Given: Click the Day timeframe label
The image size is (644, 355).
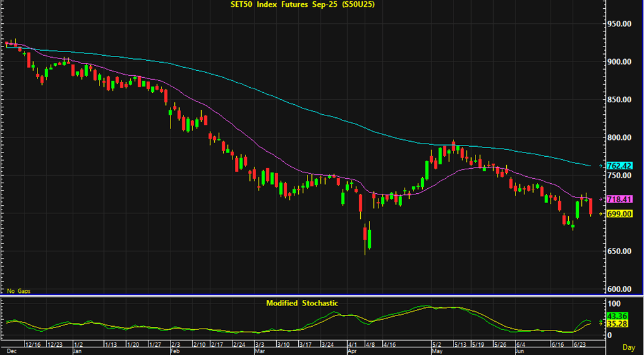Looking at the screenshot, I should [628, 347].
